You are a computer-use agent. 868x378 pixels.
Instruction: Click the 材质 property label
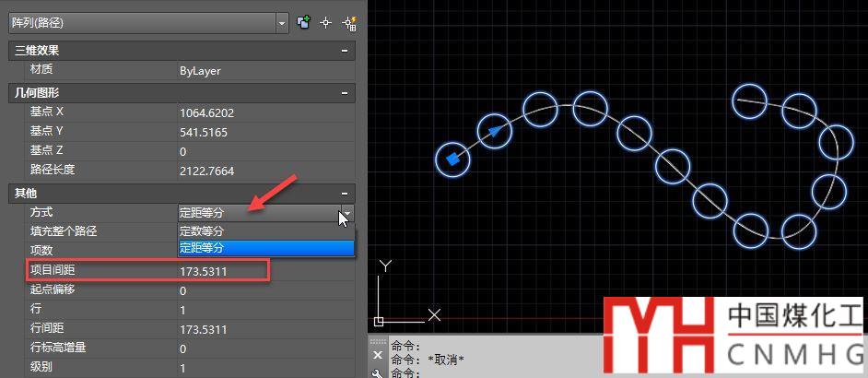pyautogui.click(x=41, y=70)
